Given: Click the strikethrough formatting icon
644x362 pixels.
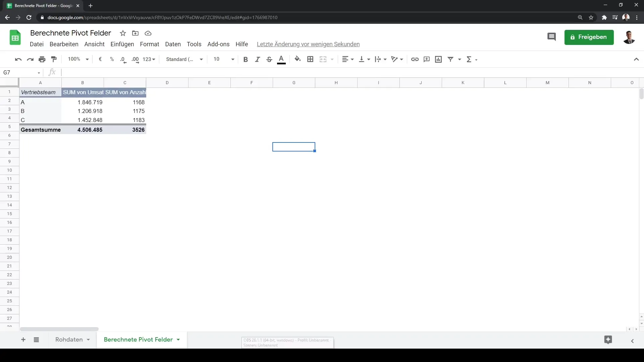Looking at the screenshot, I should click(269, 59).
